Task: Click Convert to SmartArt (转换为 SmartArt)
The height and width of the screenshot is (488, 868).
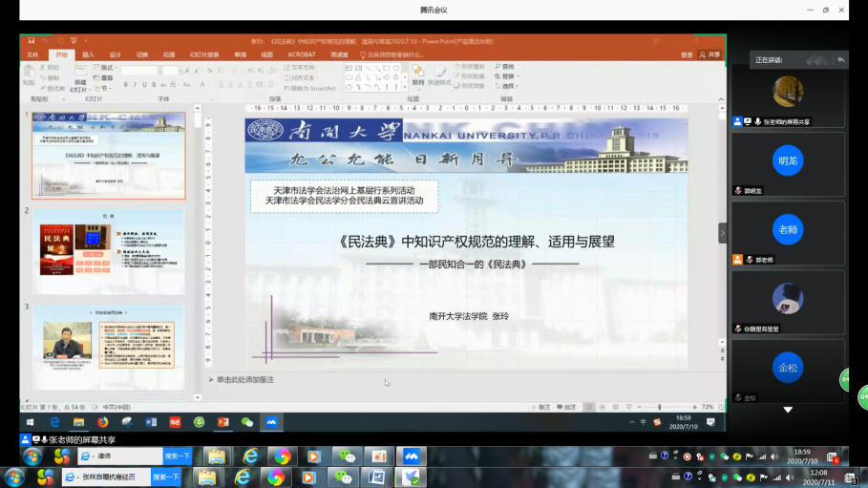Action: pos(309,89)
